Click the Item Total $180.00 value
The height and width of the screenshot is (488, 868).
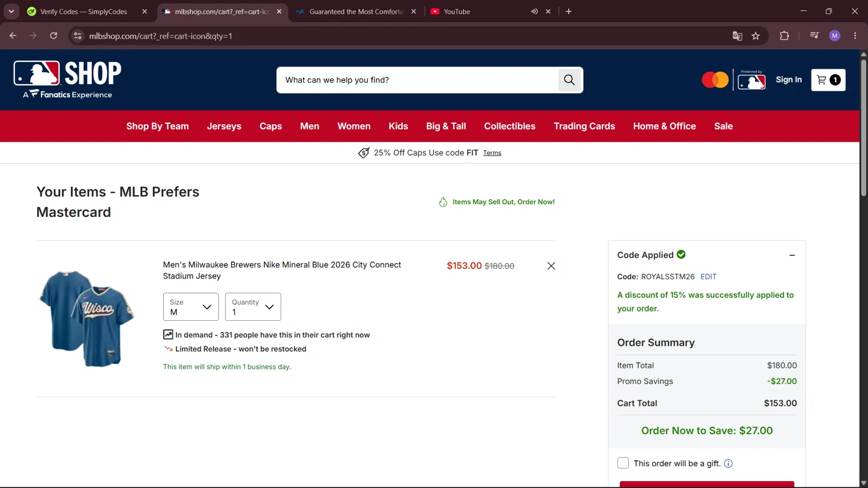pyautogui.click(x=782, y=365)
